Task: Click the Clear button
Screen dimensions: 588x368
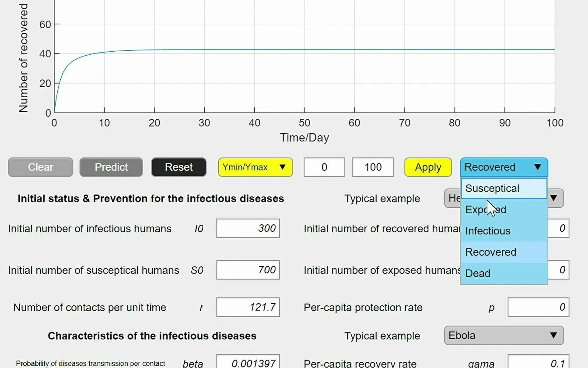Action: [x=40, y=167]
